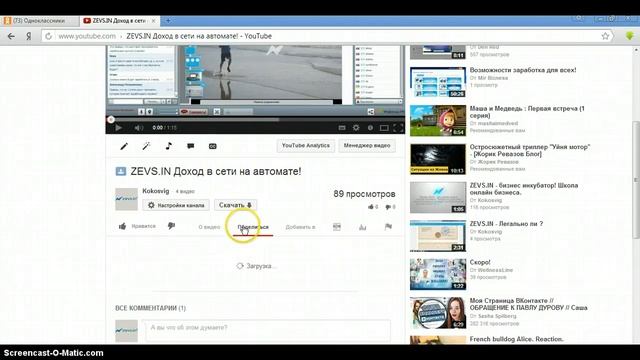Click the Yandex 'Я' home button
640x360 pixels.
coord(29,36)
